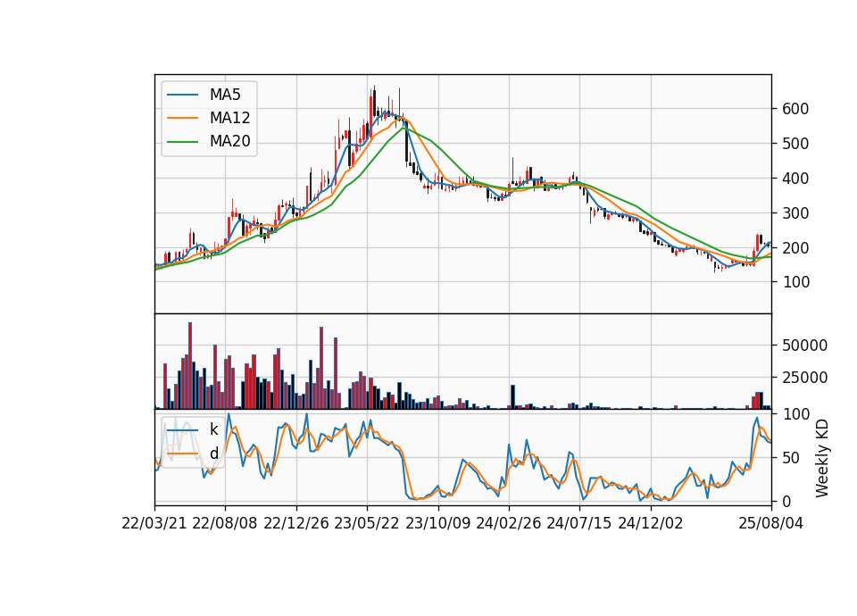The height and width of the screenshot is (616, 857).
Task: Click the 24/02/26 date tick label
Action: click(508, 523)
